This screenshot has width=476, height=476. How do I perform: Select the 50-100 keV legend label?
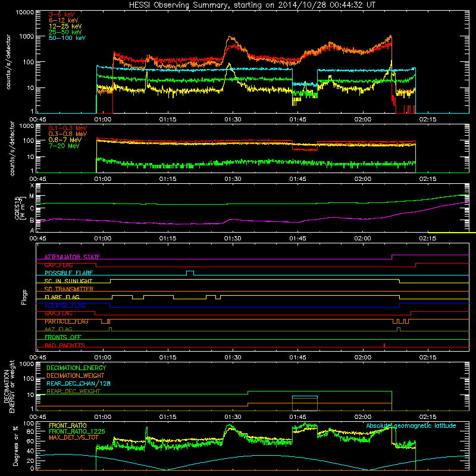coord(67,38)
